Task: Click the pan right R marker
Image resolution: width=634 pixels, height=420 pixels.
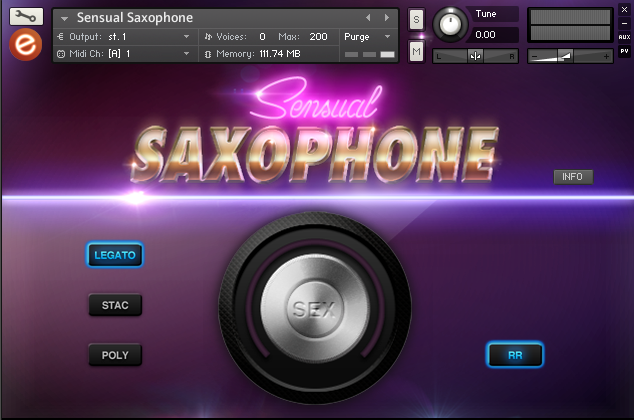Action: pos(512,57)
